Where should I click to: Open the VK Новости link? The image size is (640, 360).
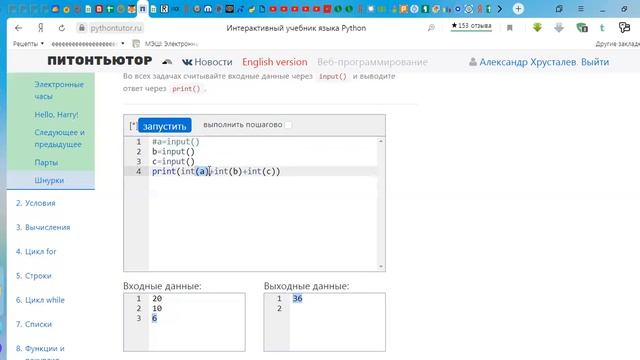pos(207,62)
